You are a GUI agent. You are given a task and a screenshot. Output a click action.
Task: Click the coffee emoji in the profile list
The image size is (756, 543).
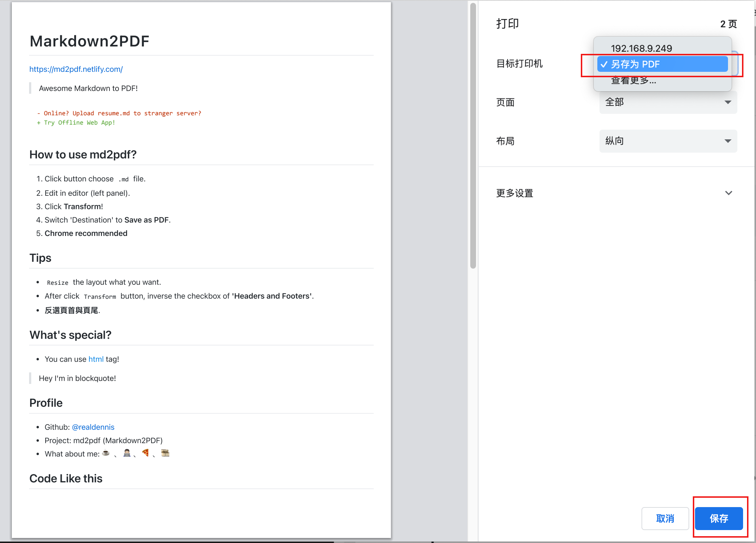tap(106, 453)
